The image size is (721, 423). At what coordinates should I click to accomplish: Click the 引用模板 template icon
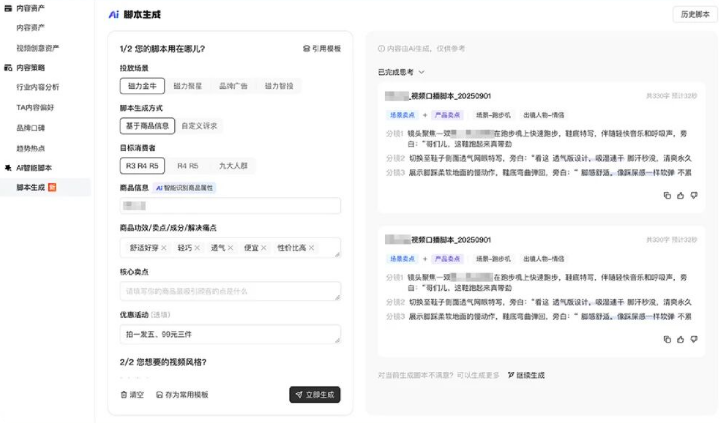tap(306, 48)
